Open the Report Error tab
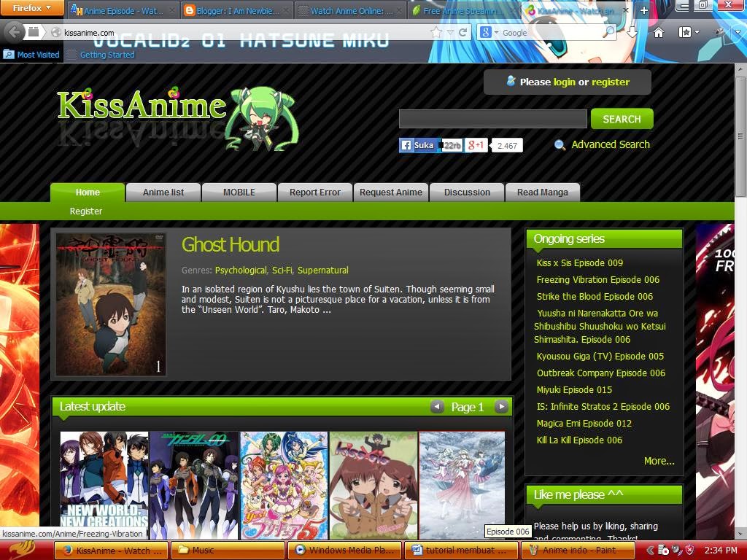This screenshot has height=560, width=747. tap(315, 192)
